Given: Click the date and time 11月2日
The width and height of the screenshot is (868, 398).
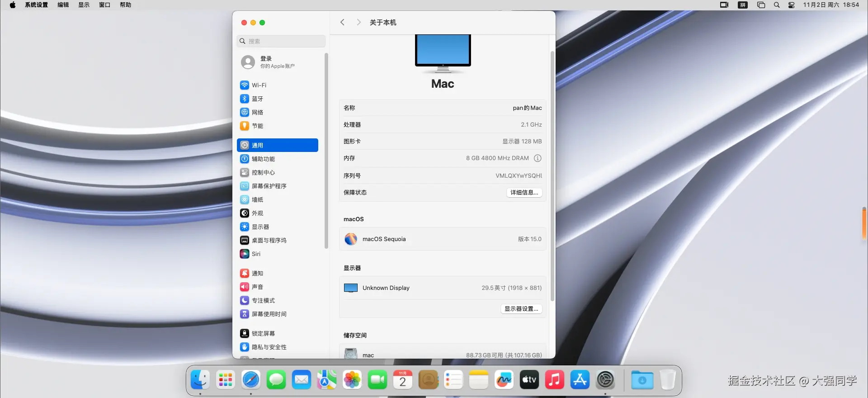Looking at the screenshot, I should tap(831, 5).
